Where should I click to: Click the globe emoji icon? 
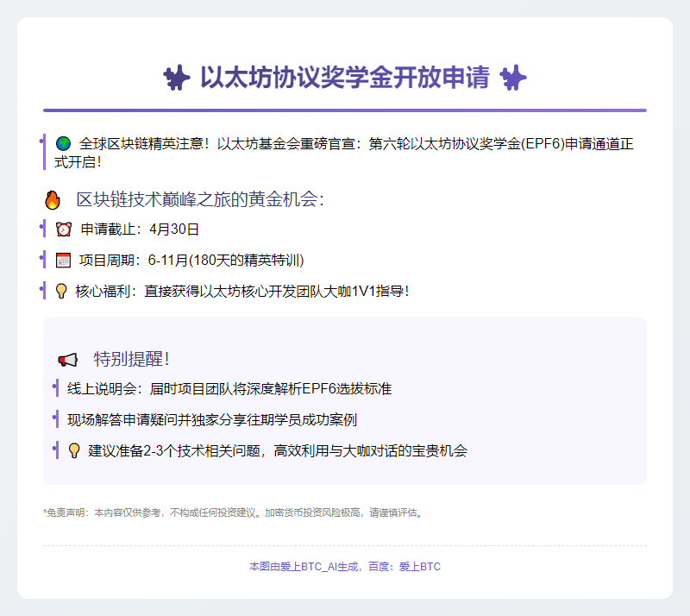(x=63, y=143)
